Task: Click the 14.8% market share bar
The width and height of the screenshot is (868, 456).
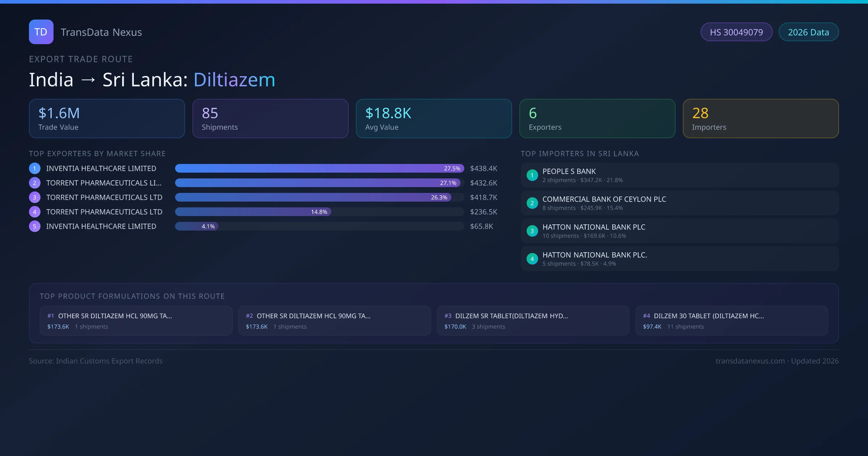Action: [x=253, y=212]
